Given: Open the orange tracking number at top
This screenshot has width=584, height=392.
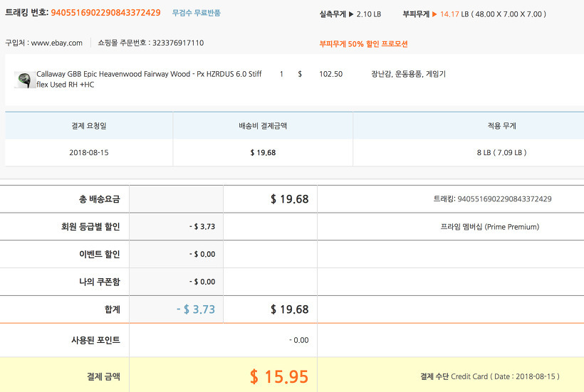Looking at the screenshot, I should click(x=105, y=13).
